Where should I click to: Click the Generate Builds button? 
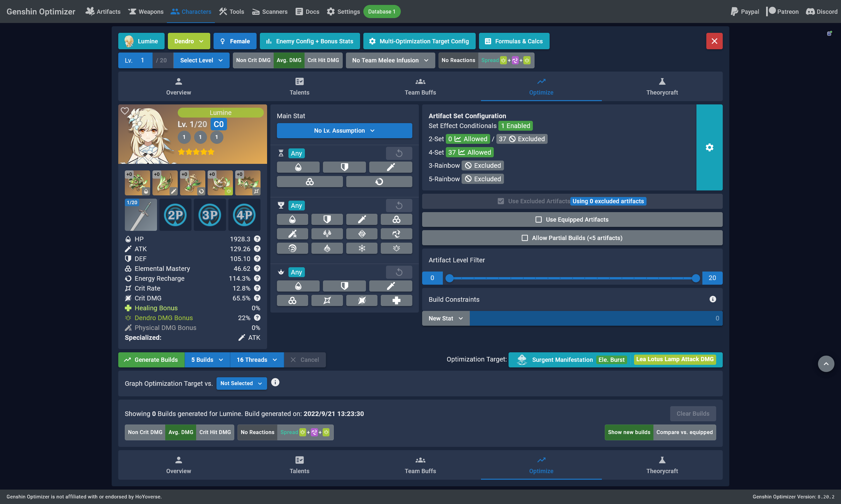coord(151,360)
